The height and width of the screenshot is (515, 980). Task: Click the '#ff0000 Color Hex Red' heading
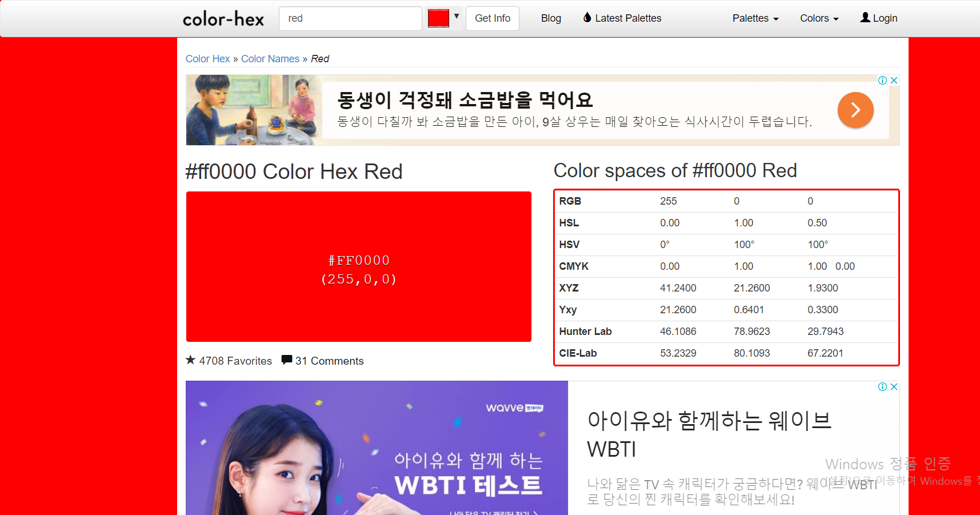294,171
